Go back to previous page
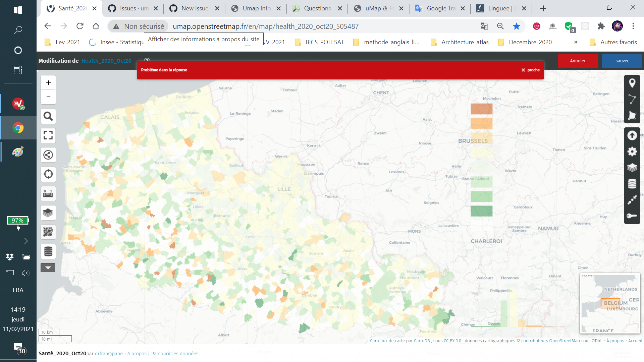 [x=48, y=26]
